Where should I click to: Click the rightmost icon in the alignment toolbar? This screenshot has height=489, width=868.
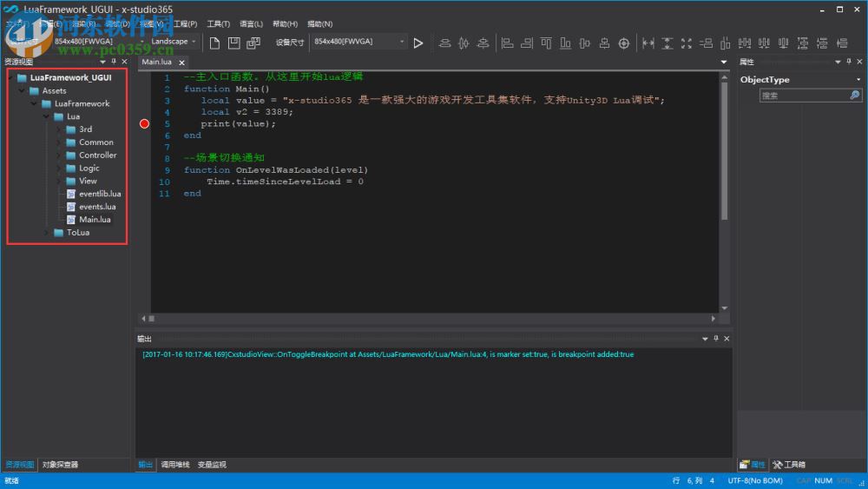(x=842, y=43)
